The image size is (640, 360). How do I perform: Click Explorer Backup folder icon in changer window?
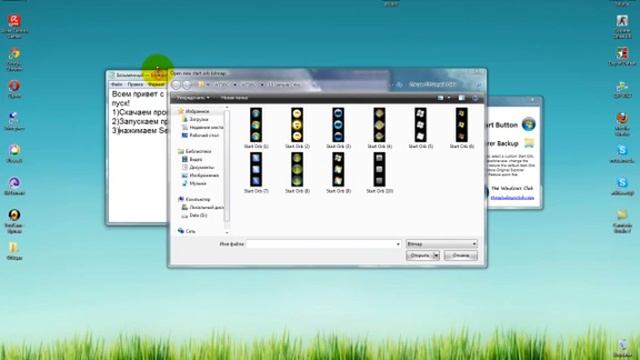pos(529,143)
